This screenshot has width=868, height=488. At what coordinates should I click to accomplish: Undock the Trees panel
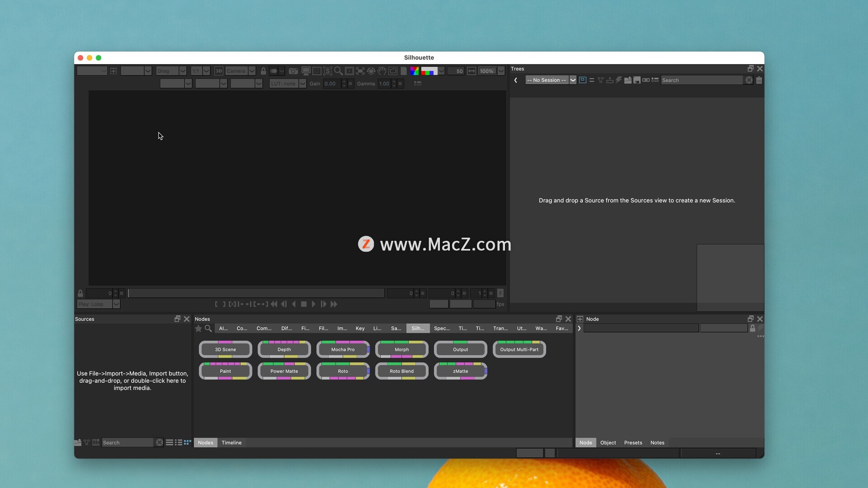point(750,69)
